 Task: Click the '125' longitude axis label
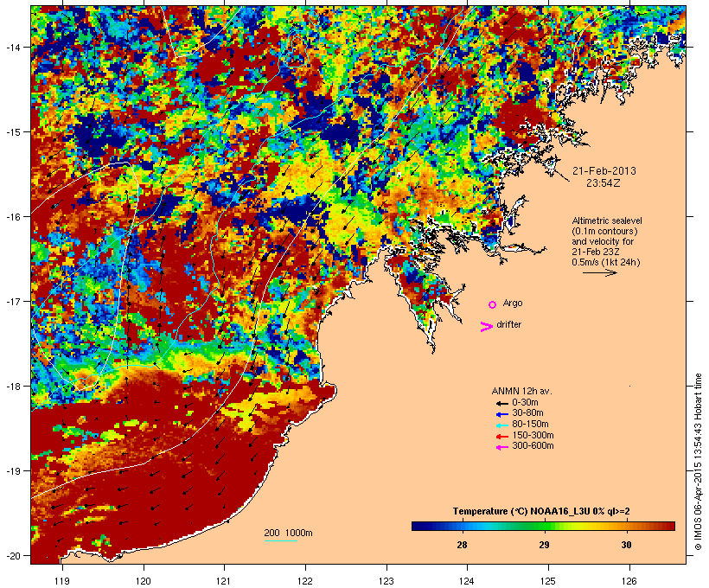(548, 581)
